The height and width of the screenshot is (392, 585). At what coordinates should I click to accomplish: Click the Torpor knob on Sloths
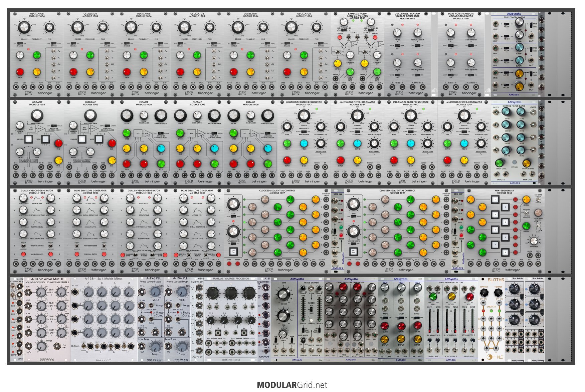[x=498, y=293]
